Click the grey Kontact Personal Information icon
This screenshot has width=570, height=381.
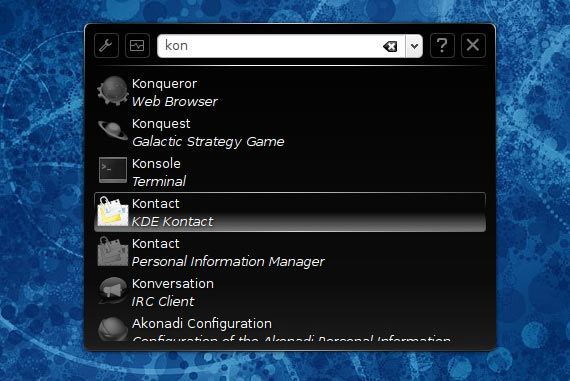[x=113, y=252]
